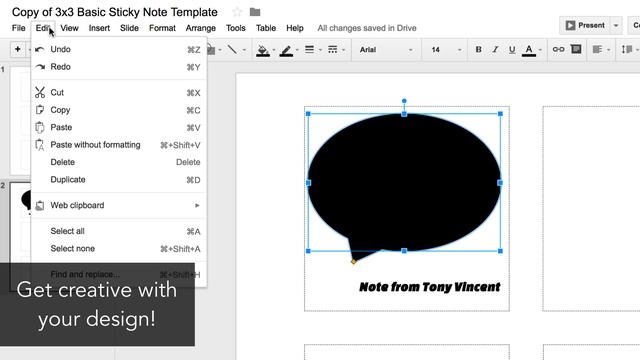Click the Note from Tony Vincent text
The width and height of the screenshot is (640, 360).
coord(429,287)
